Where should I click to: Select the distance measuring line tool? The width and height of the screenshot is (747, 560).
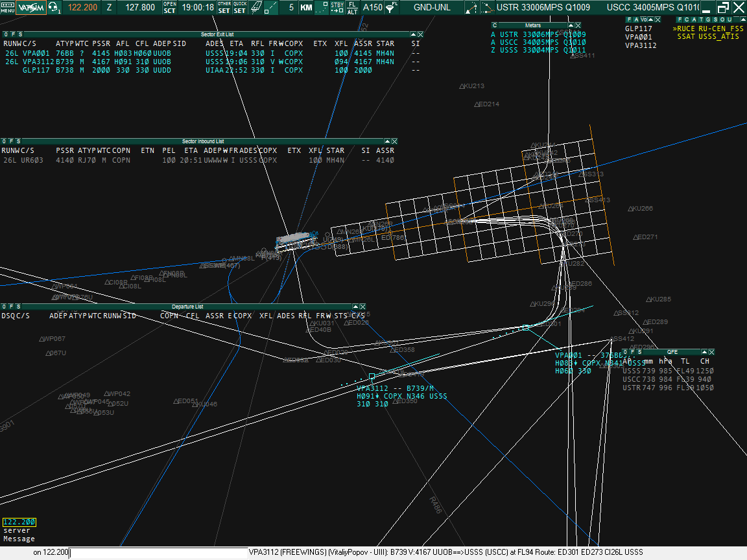coord(270,7)
